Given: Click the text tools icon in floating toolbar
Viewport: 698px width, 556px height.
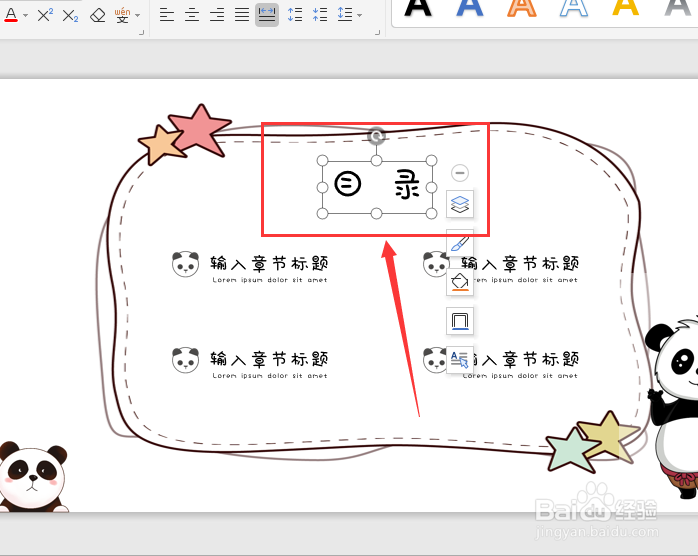Looking at the screenshot, I should pos(460,359).
